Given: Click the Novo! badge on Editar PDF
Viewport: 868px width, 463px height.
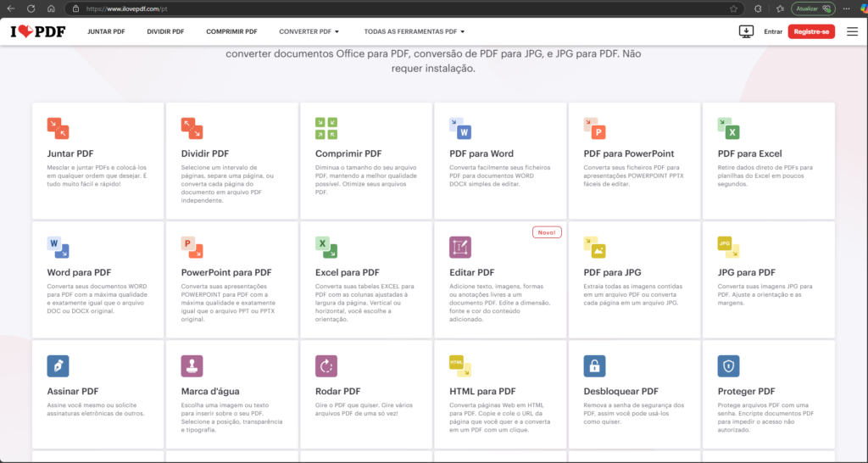Looking at the screenshot, I should point(547,232).
